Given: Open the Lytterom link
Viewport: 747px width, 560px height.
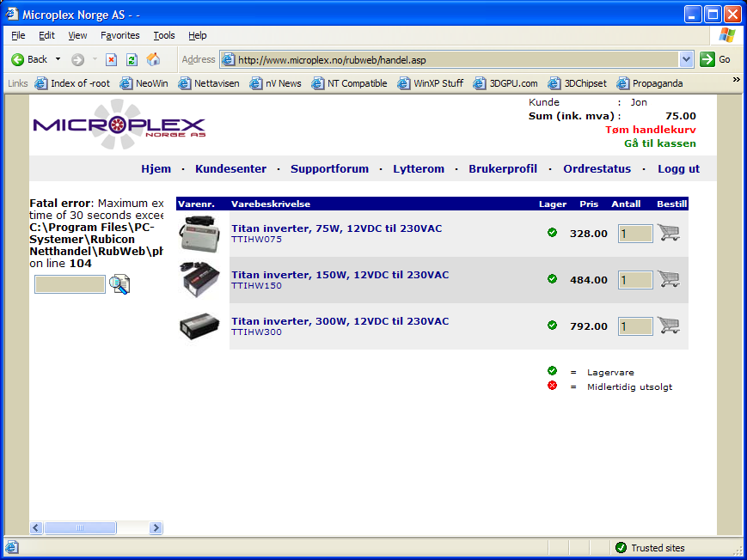Looking at the screenshot, I should [419, 168].
